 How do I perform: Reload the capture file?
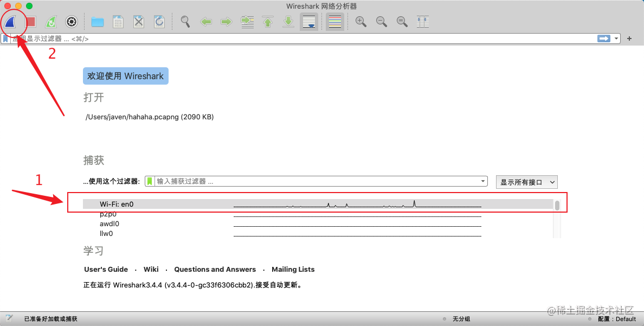pos(159,21)
